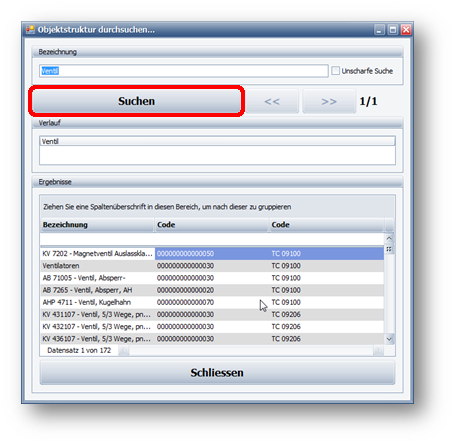This screenshot has height=446, width=456.
Task: Click the Suchen search button
Action: click(x=136, y=101)
